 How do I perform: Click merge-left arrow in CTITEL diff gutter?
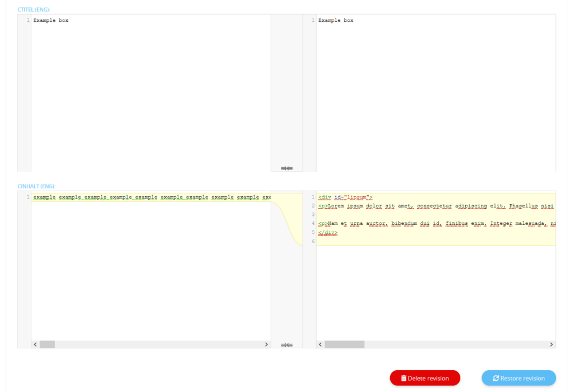(x=290, y=168)
